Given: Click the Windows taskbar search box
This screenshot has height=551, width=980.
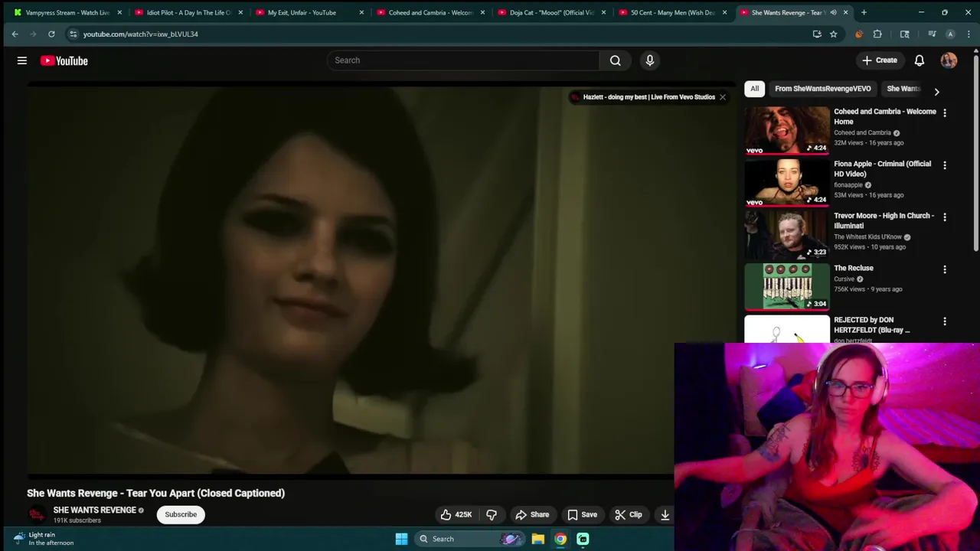Looking at the screenshot, I should [469, 539].
